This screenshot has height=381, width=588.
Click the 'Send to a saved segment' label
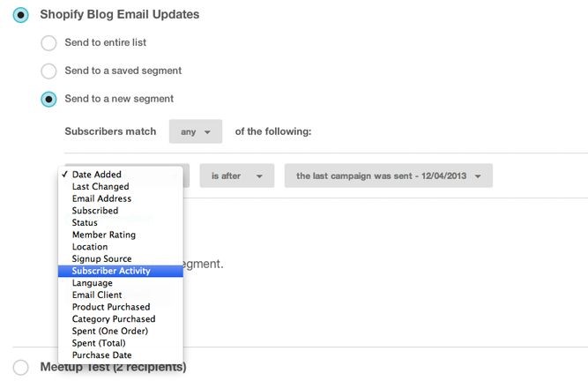click(x=123, y=71)
